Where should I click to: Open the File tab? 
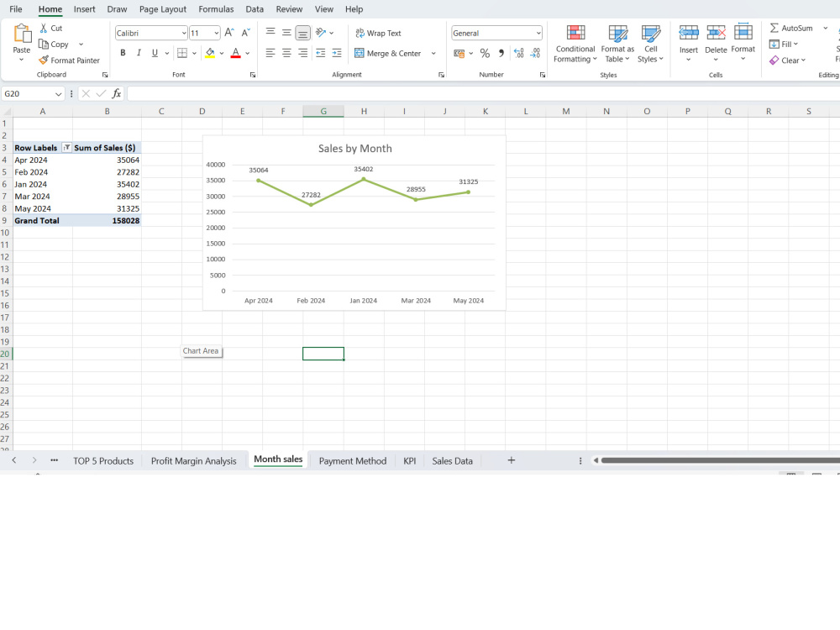pos(16,9)
